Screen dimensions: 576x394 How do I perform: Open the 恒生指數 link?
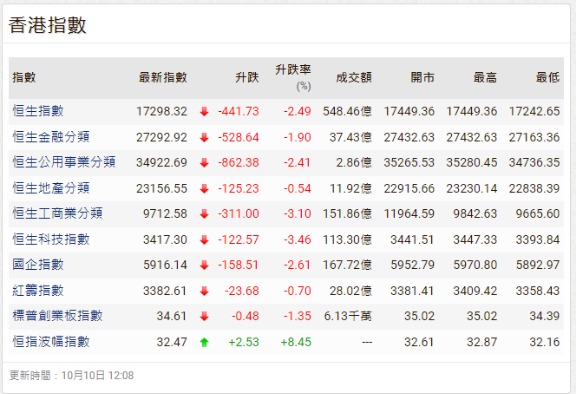[x=38, y=111]
